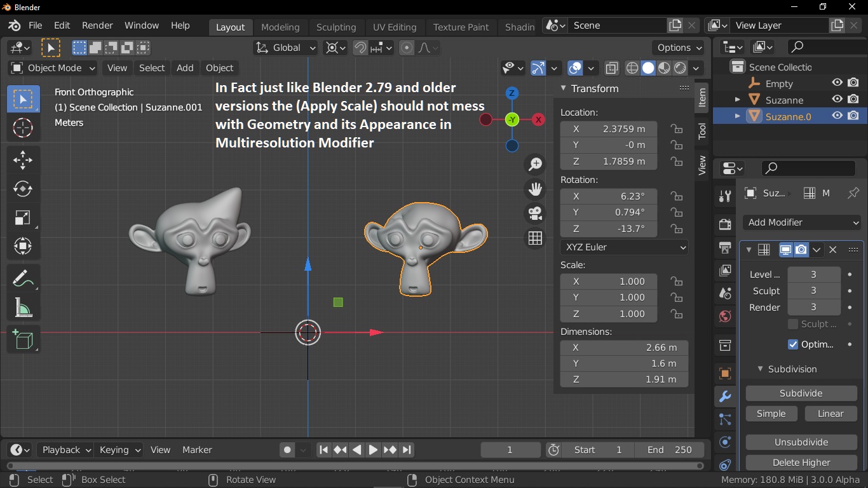Image resolution: width=868 pixels, height=488 pixels.
Task: Disable Suzanne.0 in renders camera icon
Action: pyautogui.click(x=853, y=116)
